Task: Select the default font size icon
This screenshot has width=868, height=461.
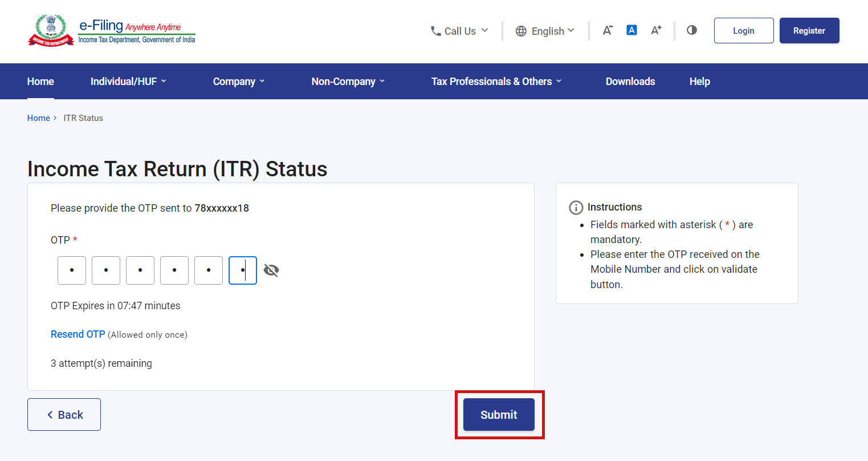Action: 631,30
